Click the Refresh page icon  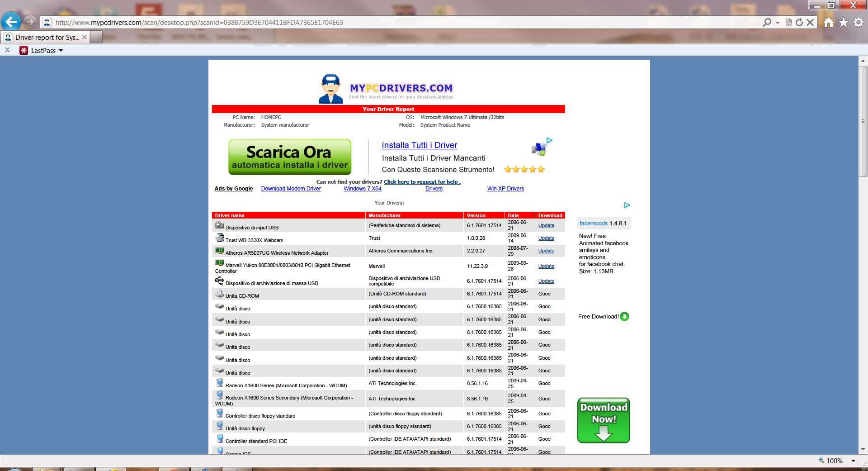click(x=799, y=22)
